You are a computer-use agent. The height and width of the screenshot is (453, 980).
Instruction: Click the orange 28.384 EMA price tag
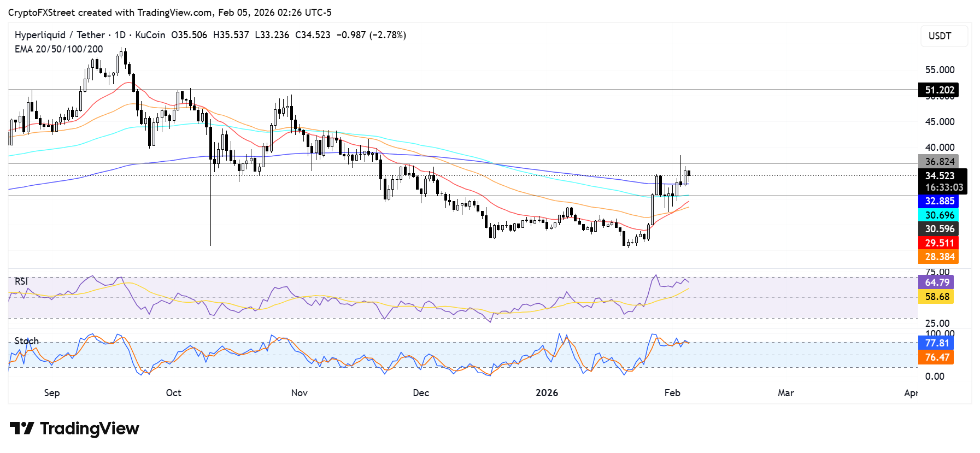point(938,257)
